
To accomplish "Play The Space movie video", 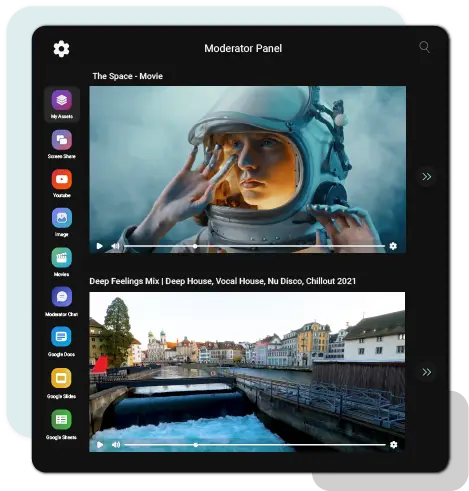I will click(x=99, y=246).
